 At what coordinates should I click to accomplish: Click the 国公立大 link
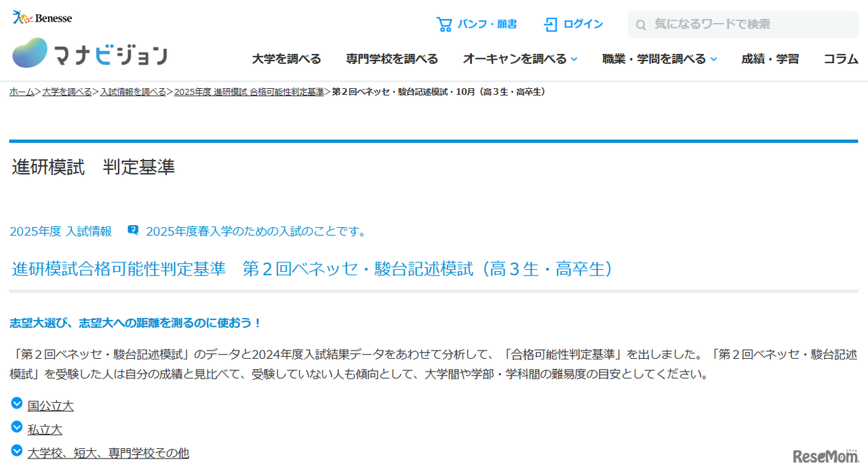(51, 404)
